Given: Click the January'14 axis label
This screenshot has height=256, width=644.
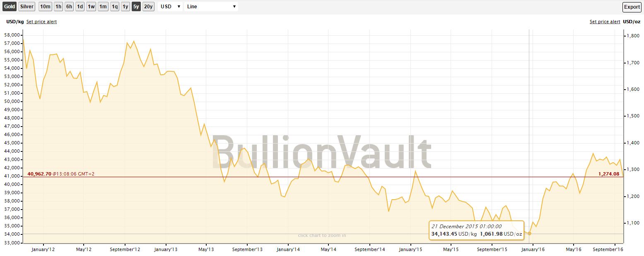Looking at the screenshot, I should 288,249.
